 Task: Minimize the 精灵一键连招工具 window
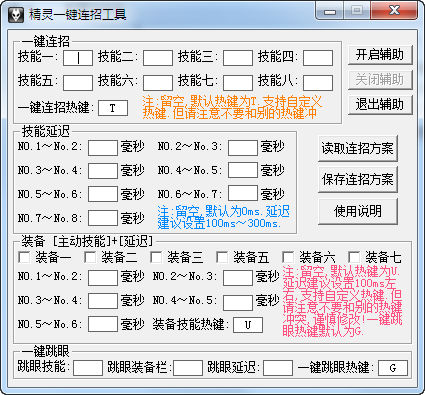330,11
